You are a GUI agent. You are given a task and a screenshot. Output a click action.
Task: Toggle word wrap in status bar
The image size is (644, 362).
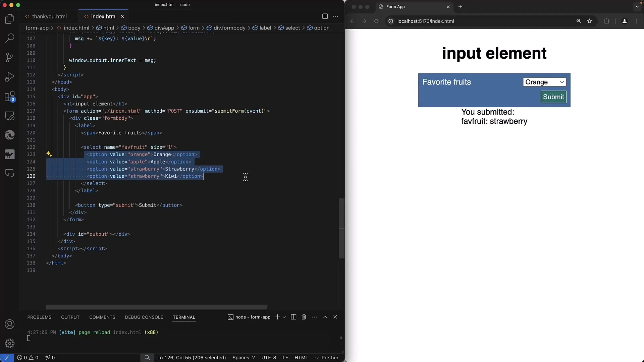[147, 357]
